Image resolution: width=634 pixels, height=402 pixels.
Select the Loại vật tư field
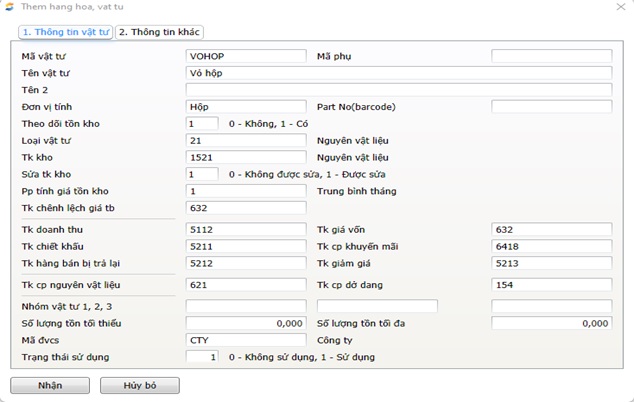point(246,141)
